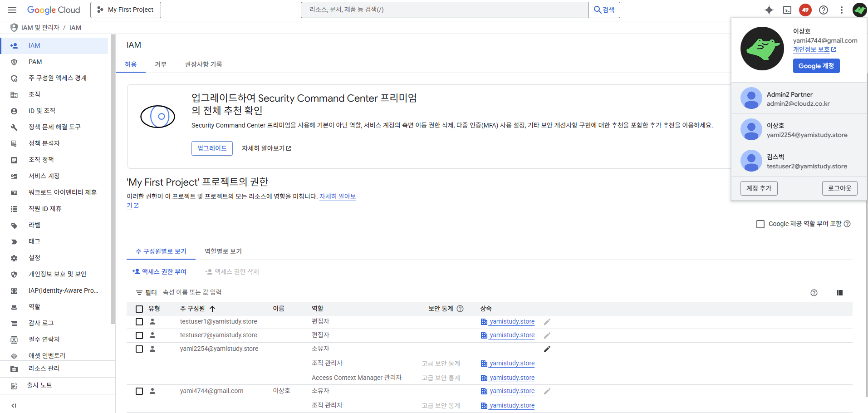Viewport: 868px width, 413px height.
Task: Toggle the select-all checkbox in table header
Action: (139, 309)
